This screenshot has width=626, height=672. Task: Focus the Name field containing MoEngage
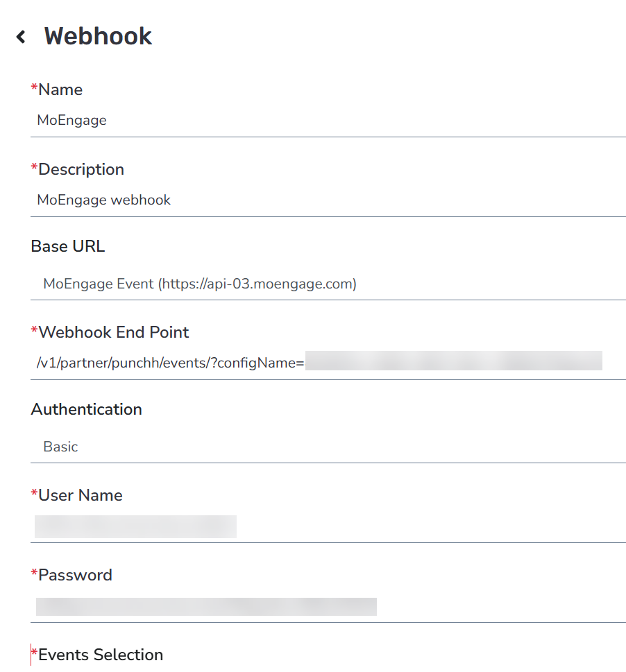pyautogui.click(x=328, y=121)
